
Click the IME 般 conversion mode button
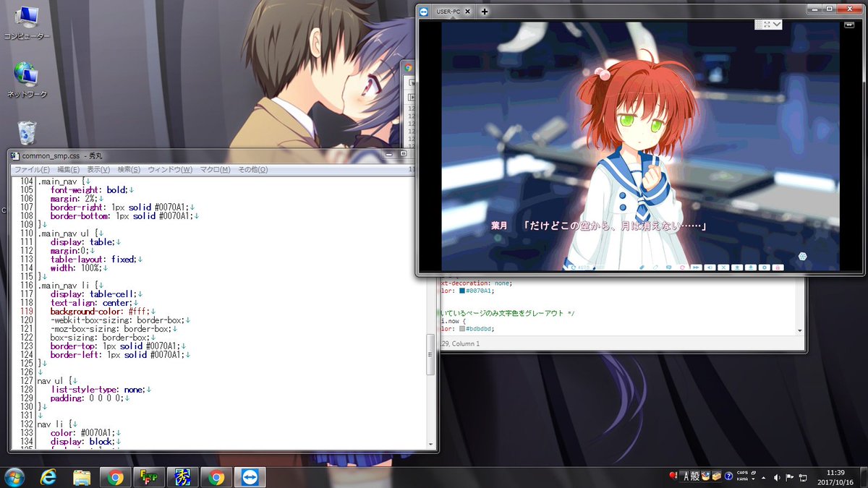point(695,477)
